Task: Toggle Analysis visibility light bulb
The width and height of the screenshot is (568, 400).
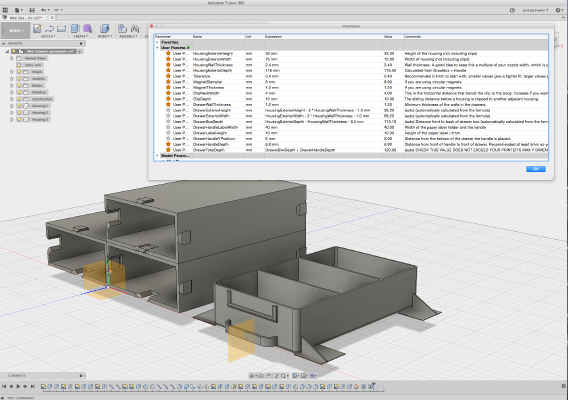Action: click(x=19, y=79)
